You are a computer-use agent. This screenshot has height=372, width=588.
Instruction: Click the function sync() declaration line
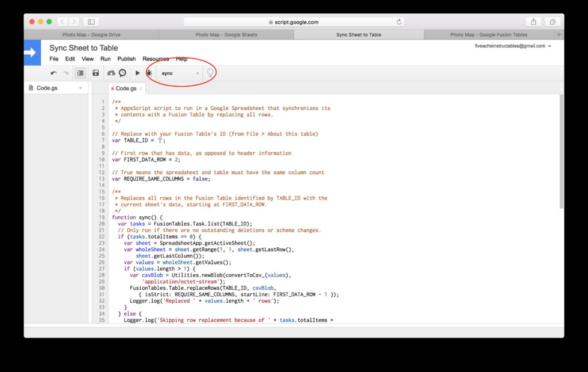137,217
